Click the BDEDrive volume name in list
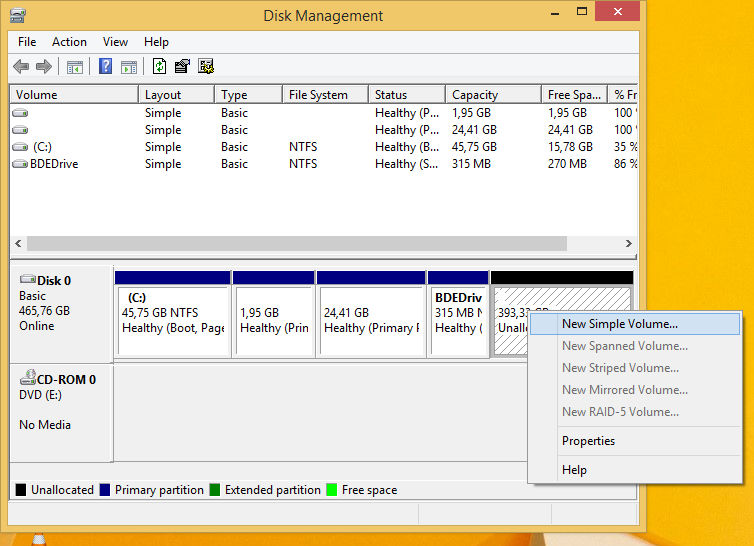 tap(54, 164)
